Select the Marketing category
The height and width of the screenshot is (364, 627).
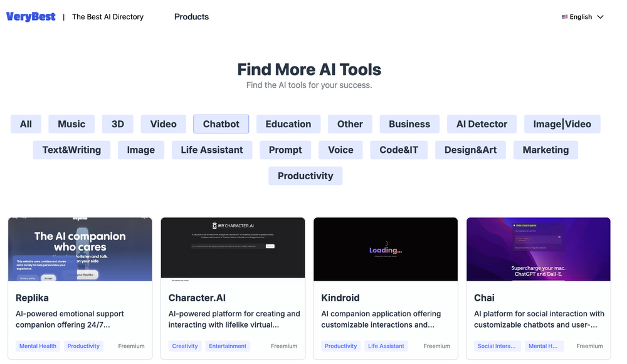545,150
